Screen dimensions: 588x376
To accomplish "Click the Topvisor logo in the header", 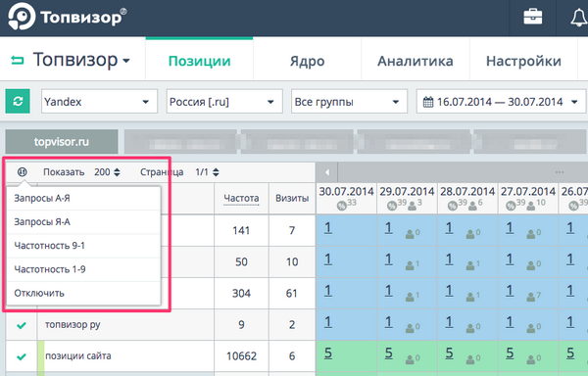I will (x=68, y=17).
